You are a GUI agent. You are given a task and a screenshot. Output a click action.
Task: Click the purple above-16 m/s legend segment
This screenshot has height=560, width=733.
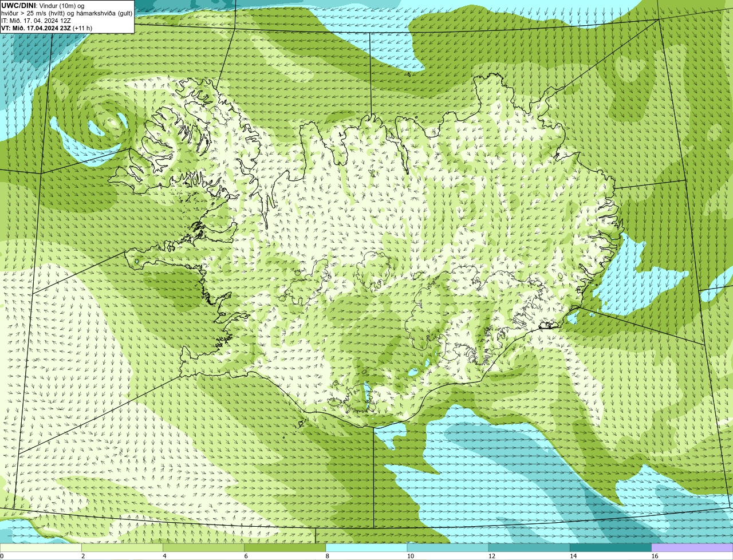(x=692, y=547)
